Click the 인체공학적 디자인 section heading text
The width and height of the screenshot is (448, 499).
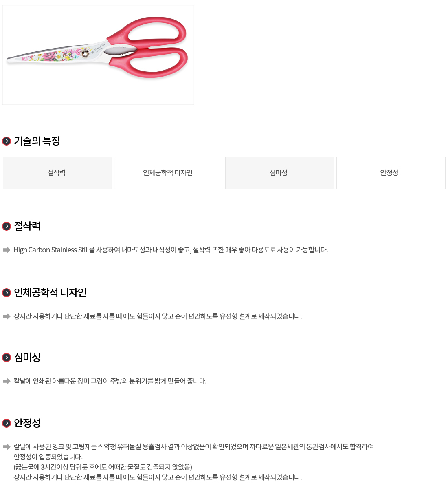pos(50,293)
